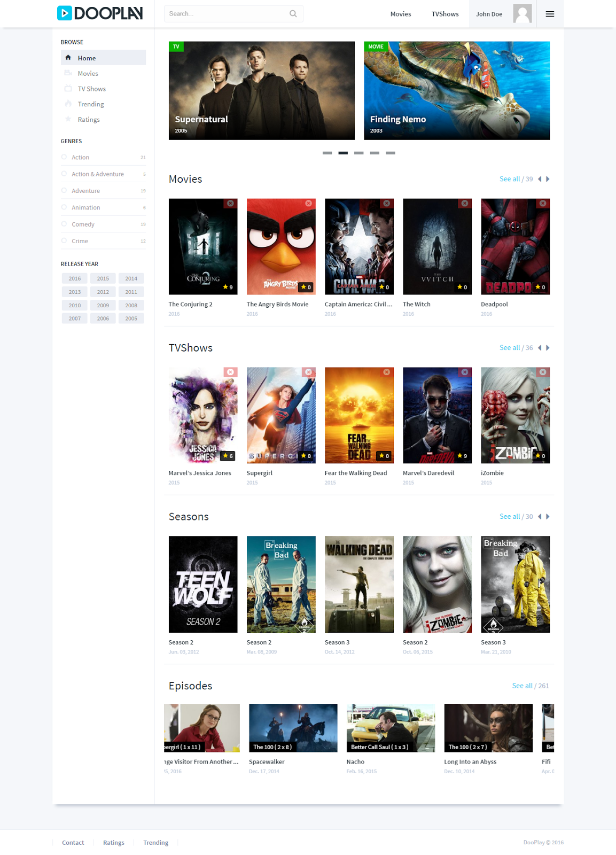The width and height of the screenshot is (616, 855).
Task: Open the Supernatural featured banner
Action: coord(262,91)
